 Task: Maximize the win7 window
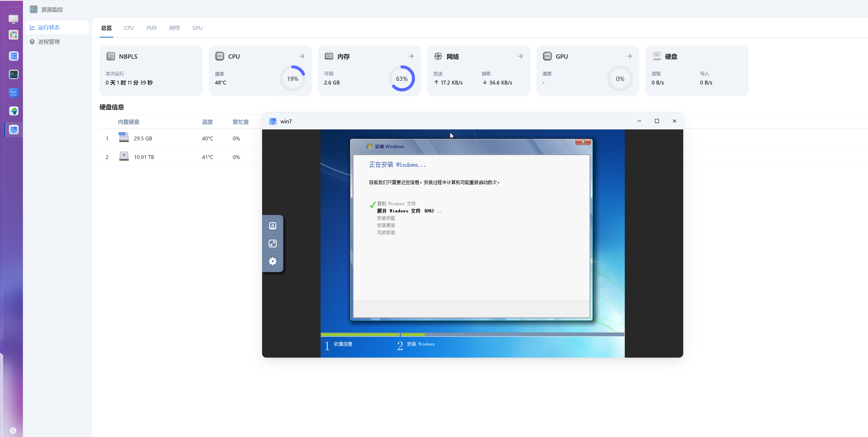(x=657, y=121)
